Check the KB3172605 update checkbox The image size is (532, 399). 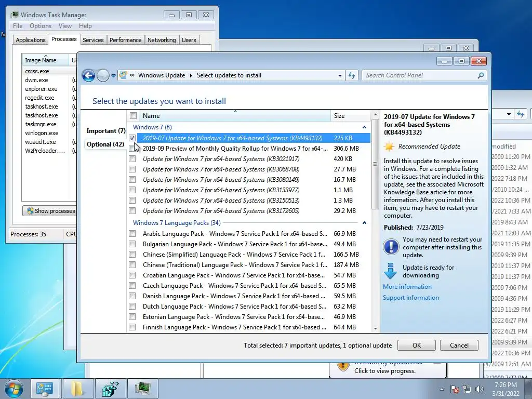click(132, 211)
